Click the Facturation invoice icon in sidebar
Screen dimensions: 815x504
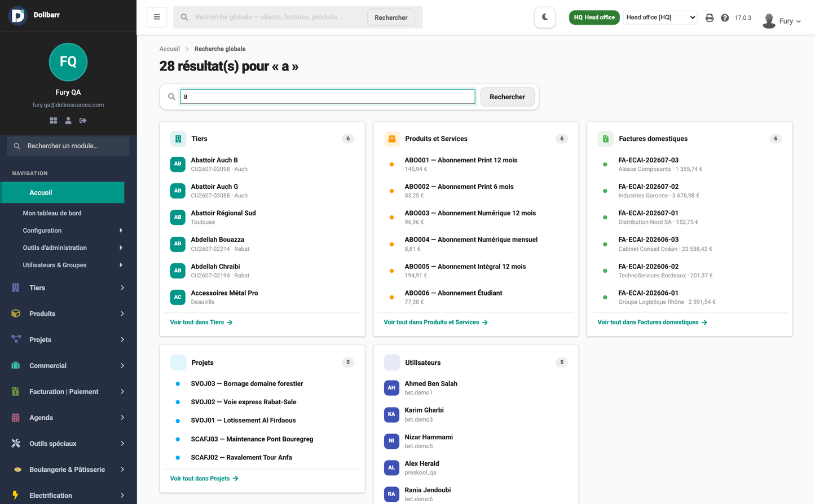(x=16, y=391)
